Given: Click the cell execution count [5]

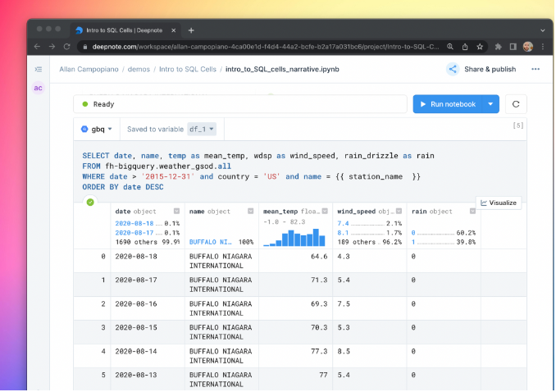Looking at the screenshot, I should [518, 125].
